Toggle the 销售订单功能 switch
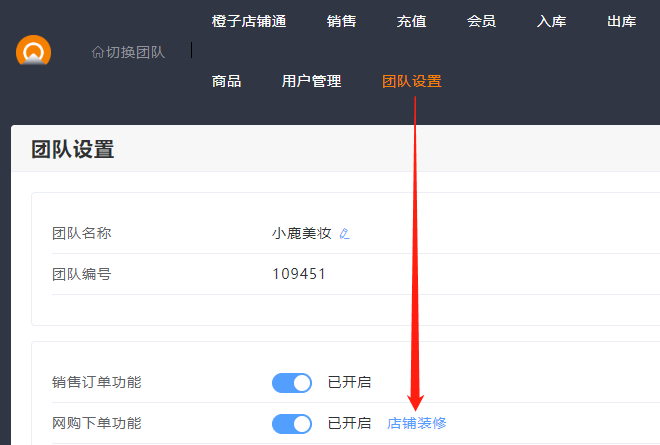 [x=292, y=383]
